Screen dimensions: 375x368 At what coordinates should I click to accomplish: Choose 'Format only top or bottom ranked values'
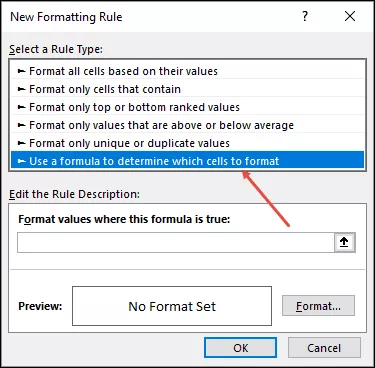[x=187, y=107]
